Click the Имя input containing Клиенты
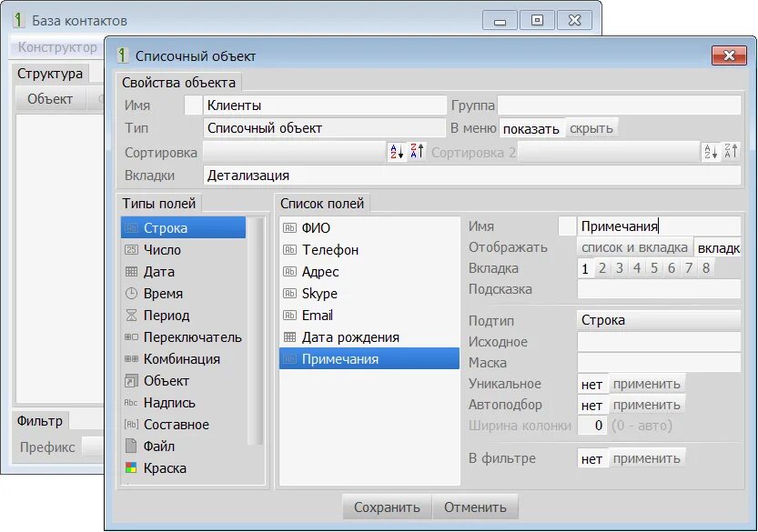This screenshot has width=758, height=532. [x=324, y=105]
